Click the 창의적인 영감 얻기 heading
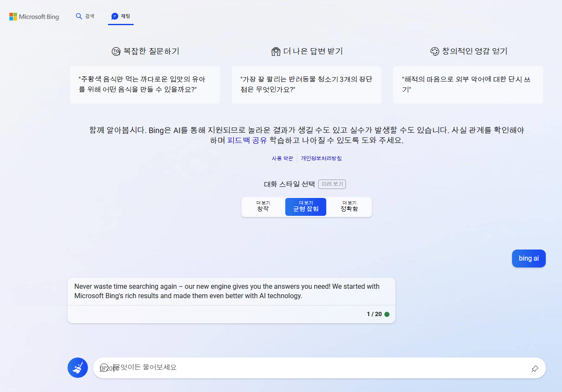Screen dimensions: 562x392 [474, 51]
